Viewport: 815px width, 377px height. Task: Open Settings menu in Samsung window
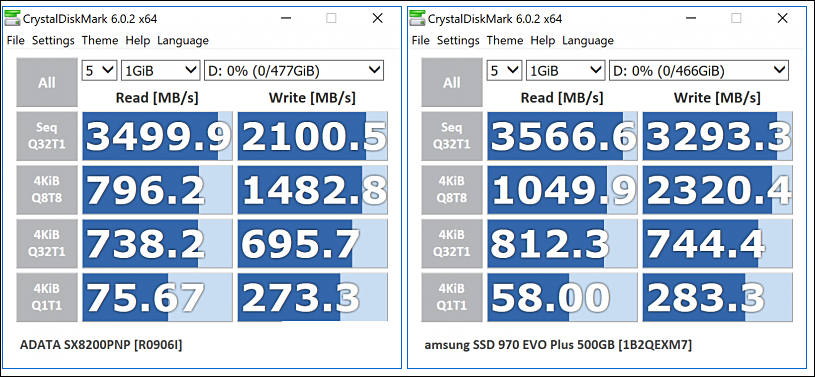[x=458, y=41]
